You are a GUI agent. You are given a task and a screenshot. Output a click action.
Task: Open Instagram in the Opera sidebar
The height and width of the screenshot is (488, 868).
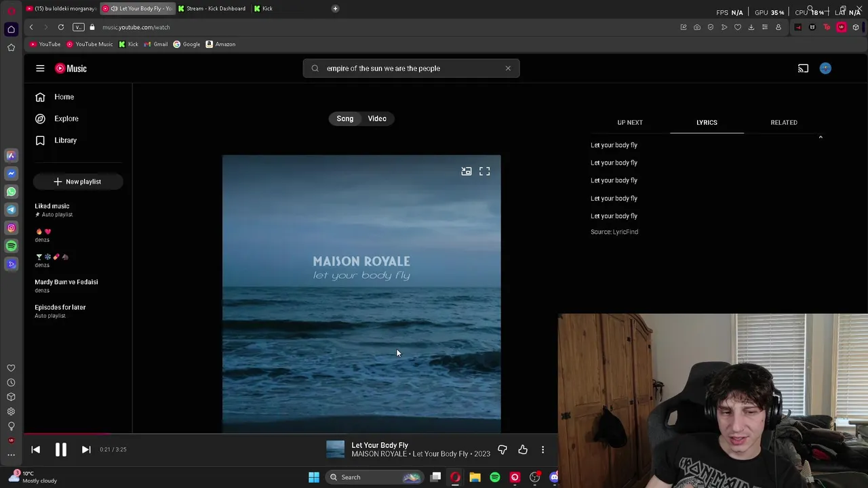pos(11,228)
